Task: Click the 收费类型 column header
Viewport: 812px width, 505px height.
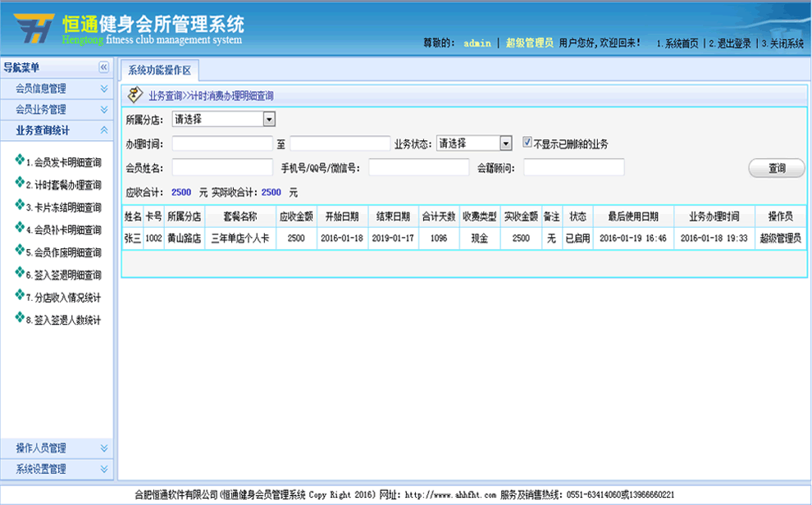Action: (480, 216)
